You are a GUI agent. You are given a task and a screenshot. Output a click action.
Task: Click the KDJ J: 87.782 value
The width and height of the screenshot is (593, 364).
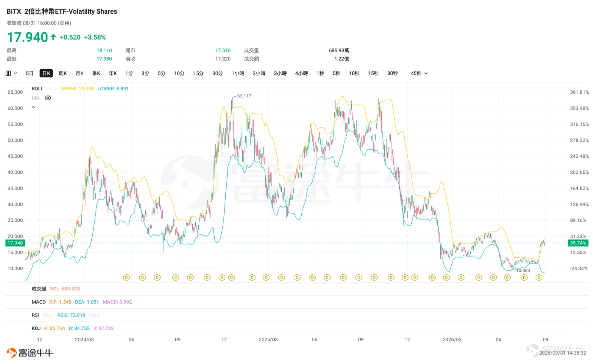coord(103,328)
